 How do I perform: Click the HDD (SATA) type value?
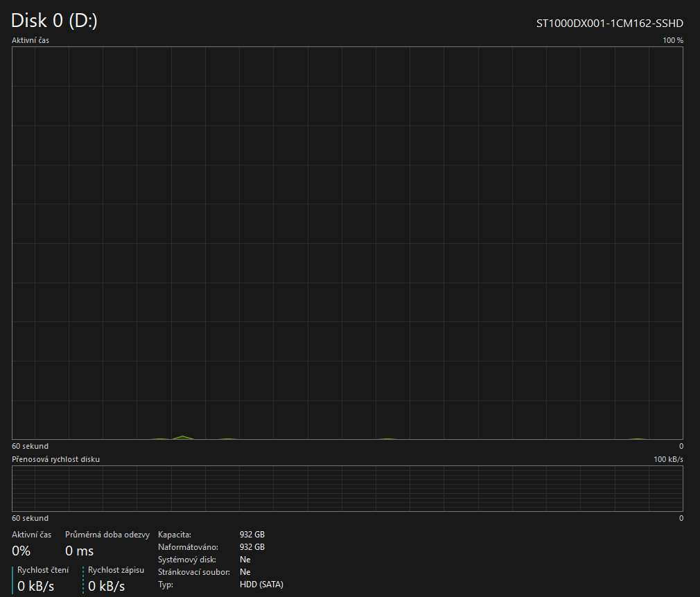(261, 585)
